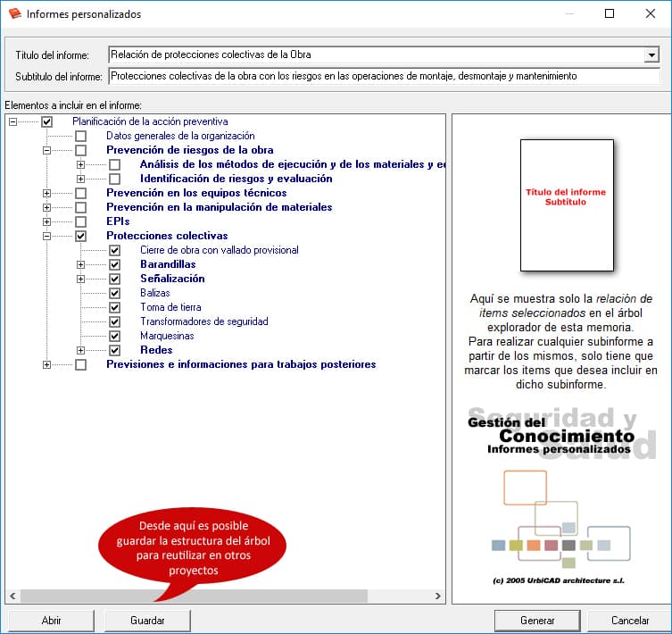Select the Balizas tree item label
Screen dimensions: 672x634
(155, 293)
